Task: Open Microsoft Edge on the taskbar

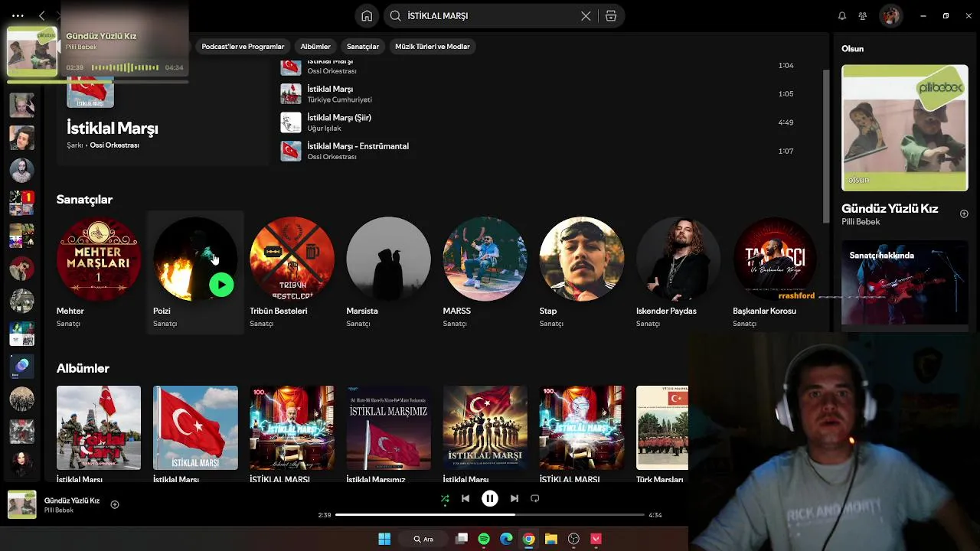Action: pyautogui.click(x=506, y=539)
